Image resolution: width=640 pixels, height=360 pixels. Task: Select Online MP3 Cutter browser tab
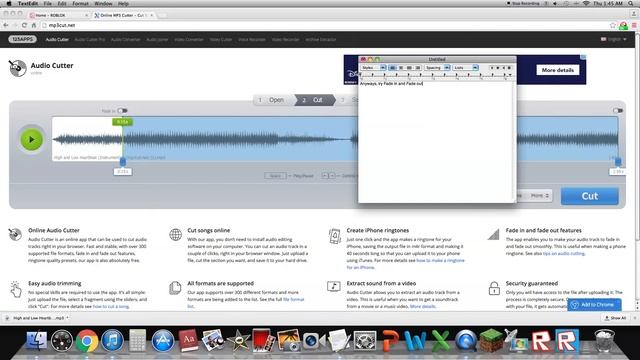pyautogui.click(x=124, y=15)
